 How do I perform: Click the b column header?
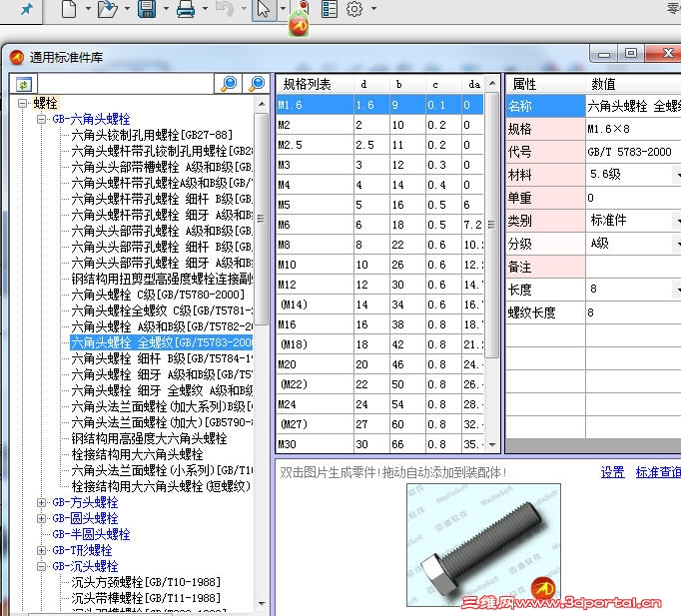pyautogui.click(x=398, y=84)
